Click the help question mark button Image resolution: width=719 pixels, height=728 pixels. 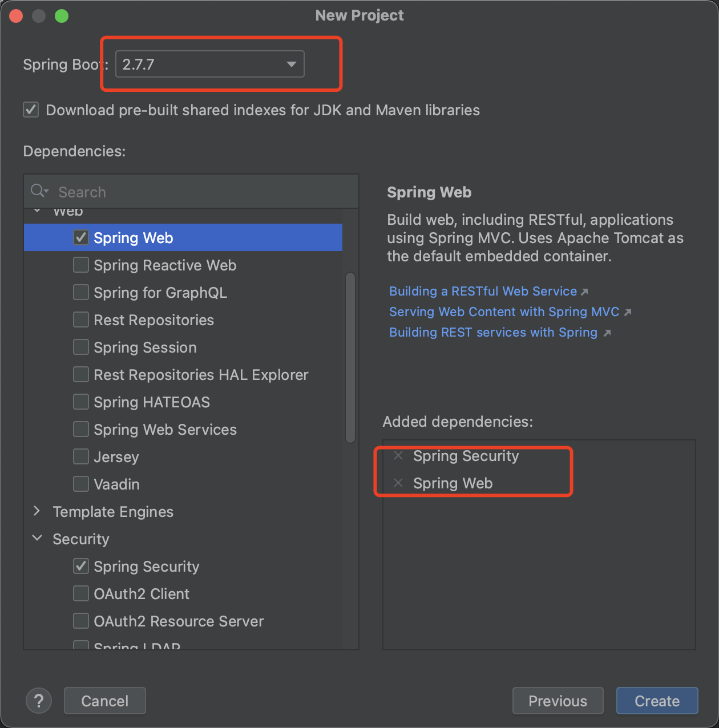[x=39, y=701]
